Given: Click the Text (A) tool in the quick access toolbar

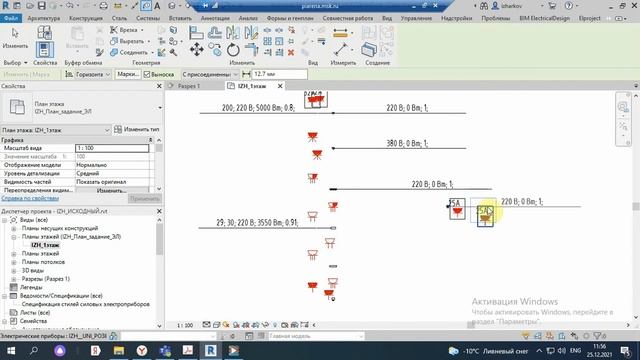Looking at the screenshot, I should [x=157, y=6].
